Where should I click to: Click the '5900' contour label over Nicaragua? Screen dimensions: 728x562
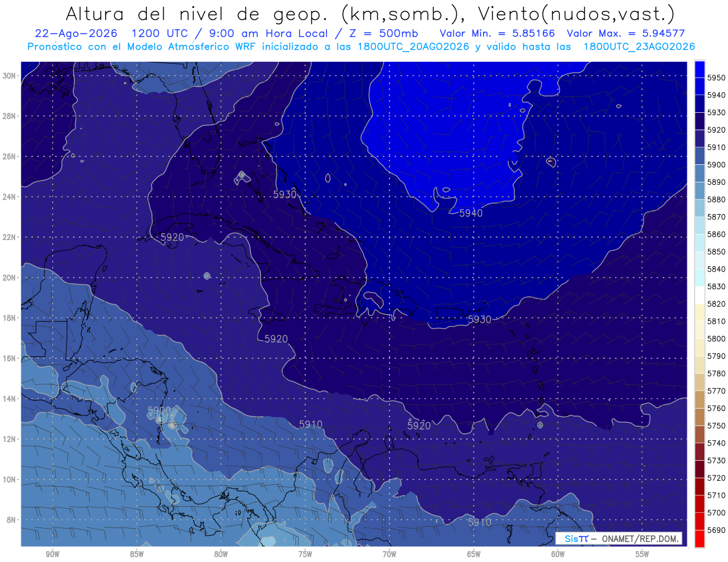[160, 410]
